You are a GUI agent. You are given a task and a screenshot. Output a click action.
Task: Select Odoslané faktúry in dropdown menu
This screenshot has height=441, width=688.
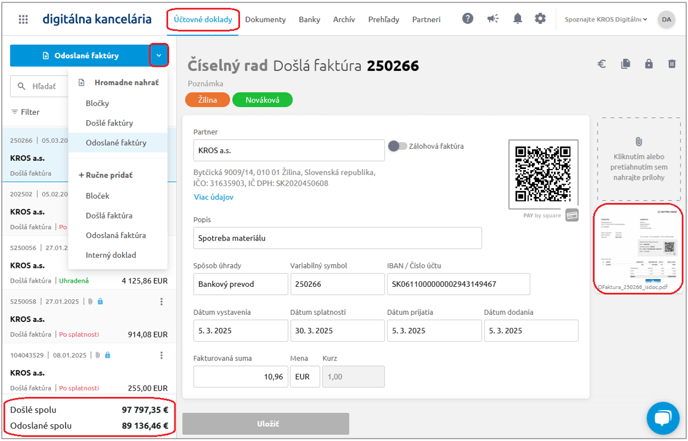(118, 143)
